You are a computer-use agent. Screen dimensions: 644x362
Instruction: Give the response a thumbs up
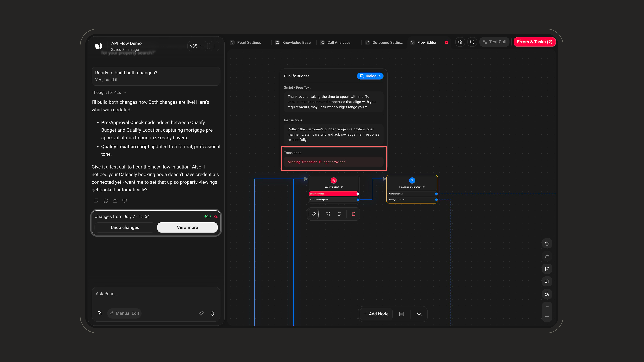pyautogui.click(x=115, y=201)
